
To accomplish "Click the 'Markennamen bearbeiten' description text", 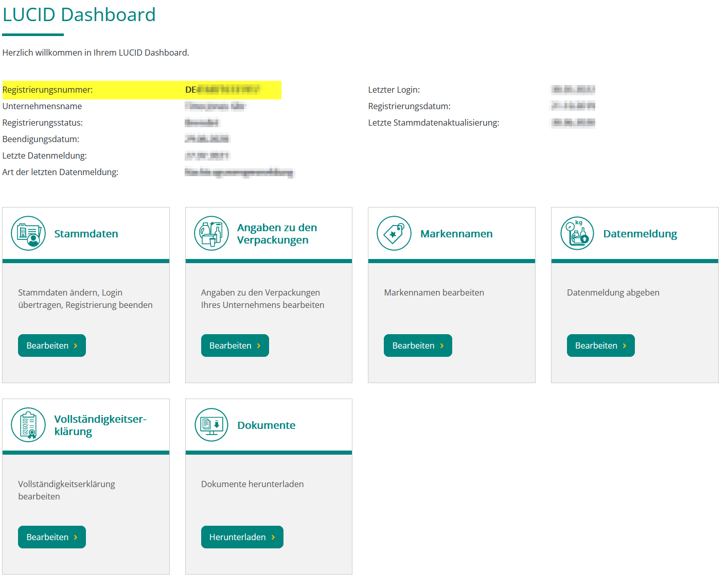I will (x=434, y=292).
